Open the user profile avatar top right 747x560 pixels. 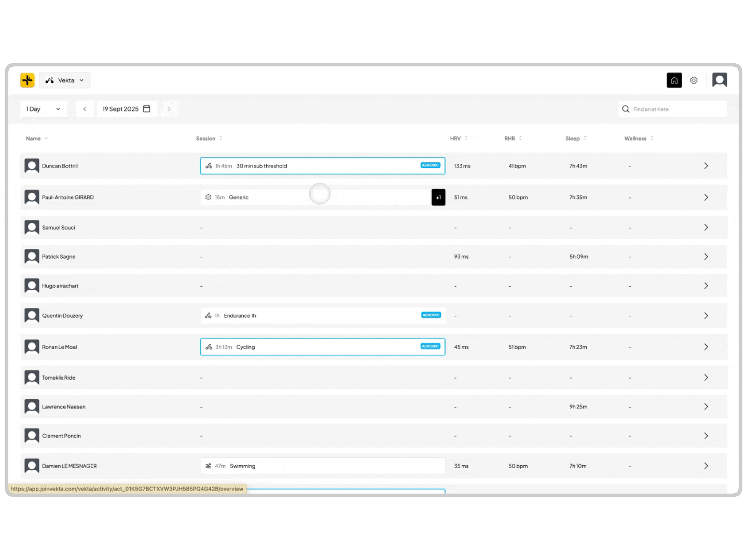(720, 80)
